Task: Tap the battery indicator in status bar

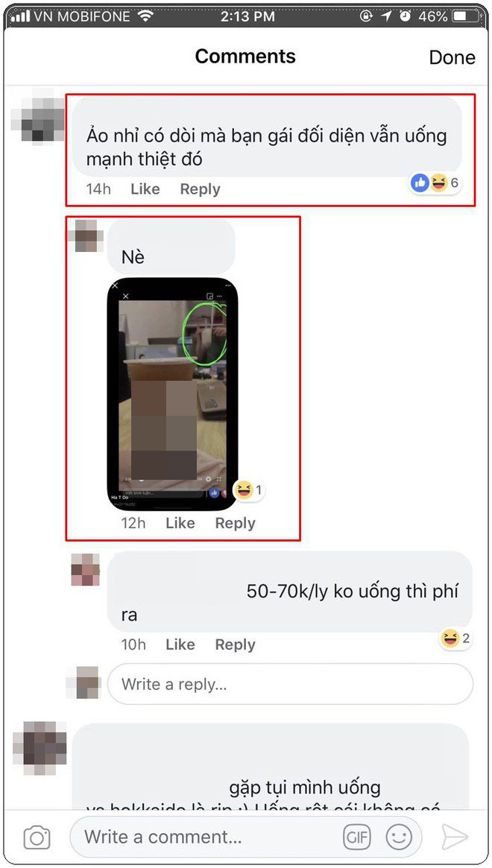Action: (461, 16)
